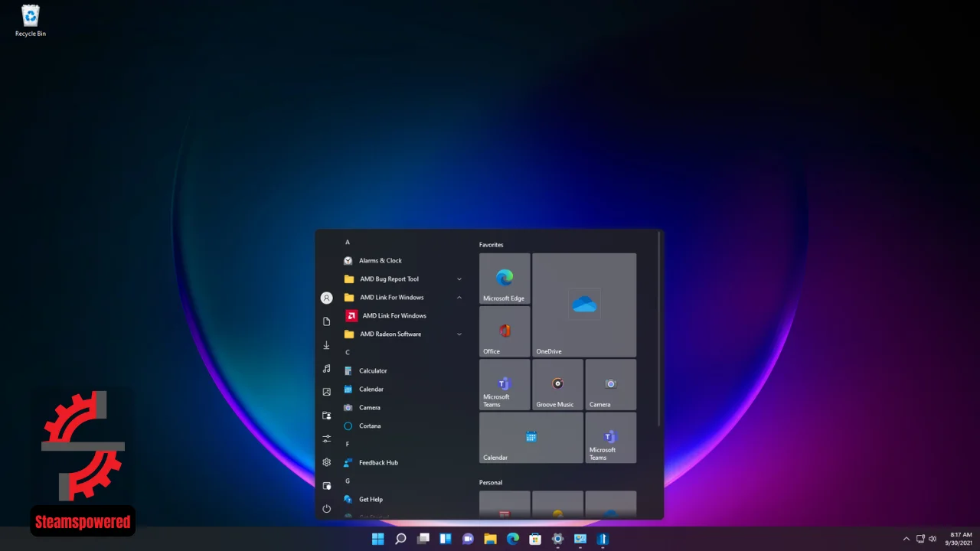Collapse the AMD Link For Windows folder
980x551 pixels.
click(403, 298)
